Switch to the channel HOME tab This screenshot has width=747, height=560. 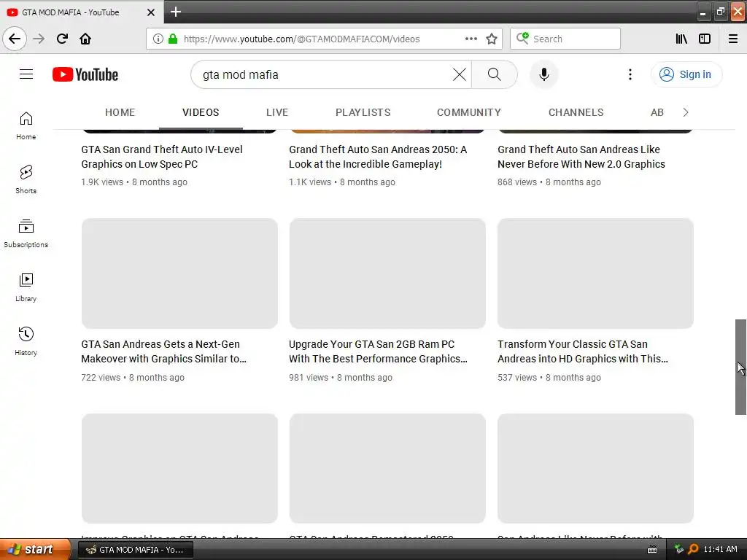[120, 112]
